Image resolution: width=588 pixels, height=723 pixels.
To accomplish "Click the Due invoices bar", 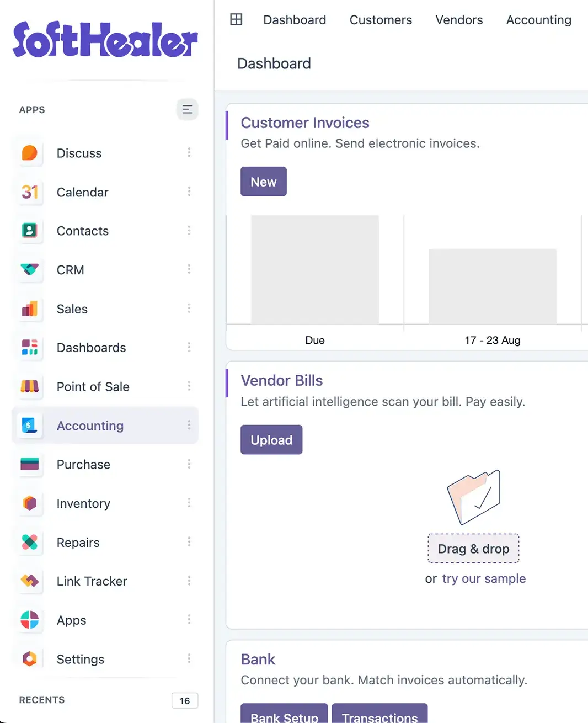I will 315,269.
